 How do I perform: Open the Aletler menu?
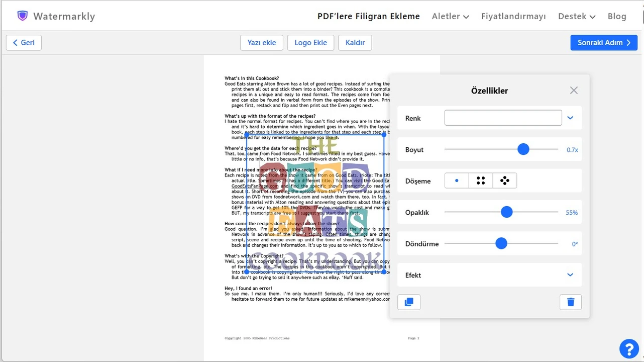click(451, 16)
